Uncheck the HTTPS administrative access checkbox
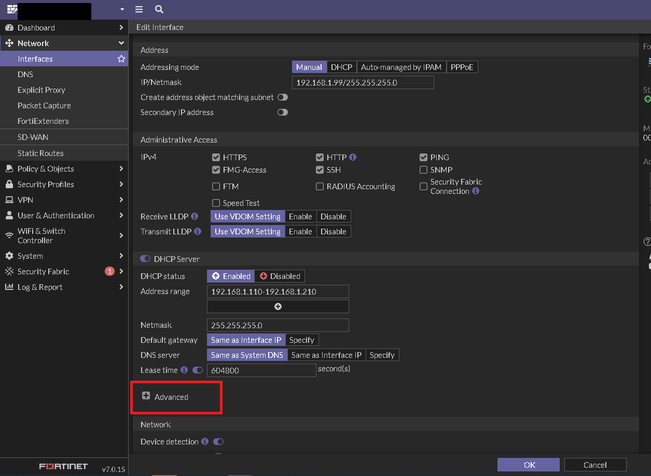Viewport: 651px width, 476px height. (216, 157)
